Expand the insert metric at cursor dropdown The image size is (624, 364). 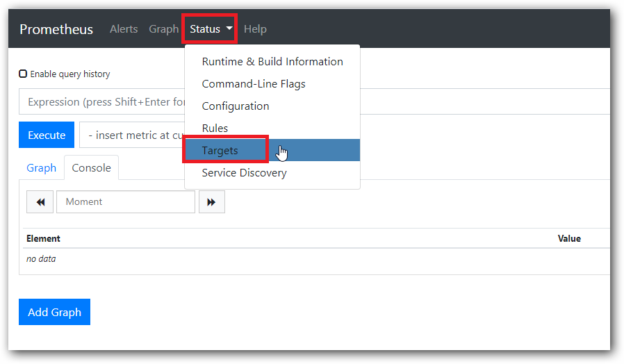point(132,135)
